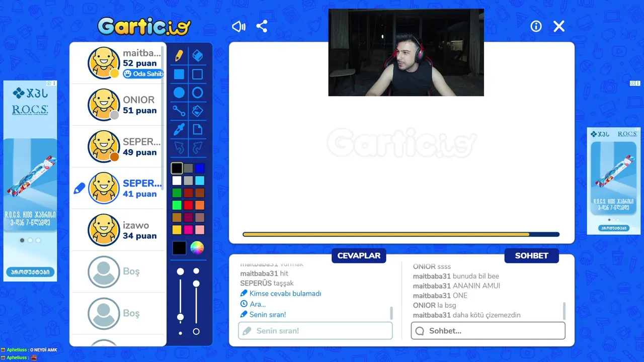Click the pencil icon beside SEPER... 41 puan

(79, 188)
